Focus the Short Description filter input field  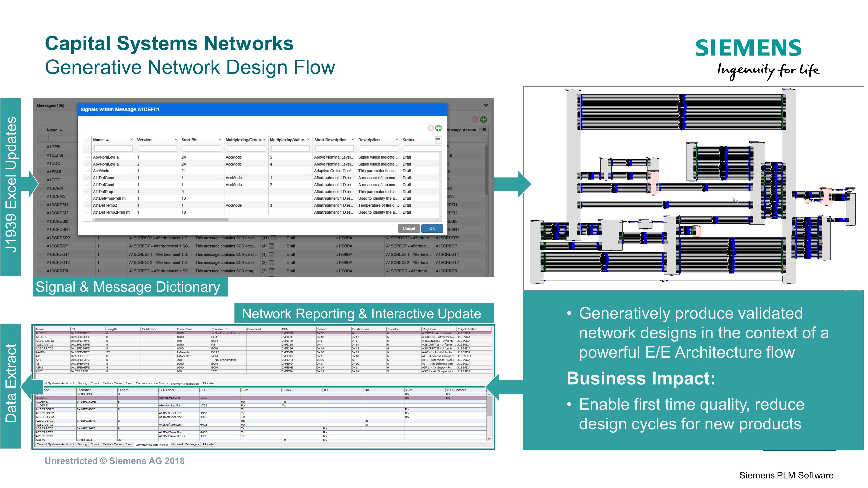pyautogui.click(x=334, y=149)
